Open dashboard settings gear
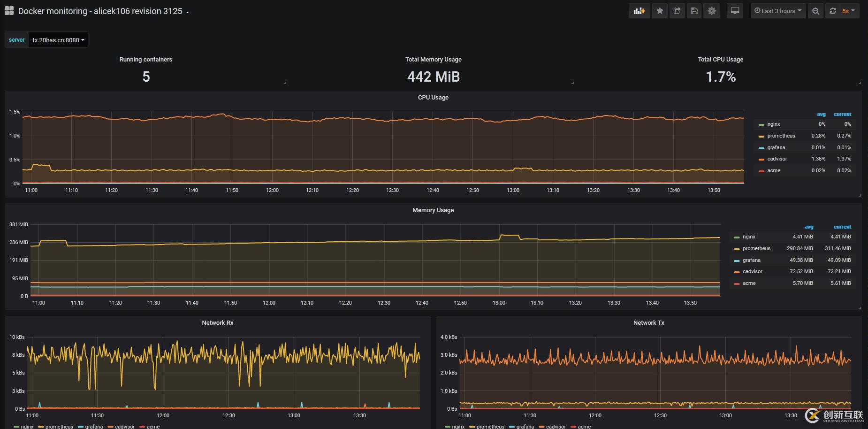 pyautogui.click(x=712, y=11)
